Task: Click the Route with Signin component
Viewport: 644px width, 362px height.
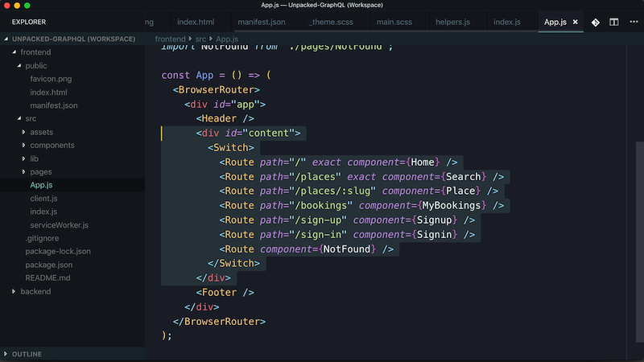Action: (347, 235)
